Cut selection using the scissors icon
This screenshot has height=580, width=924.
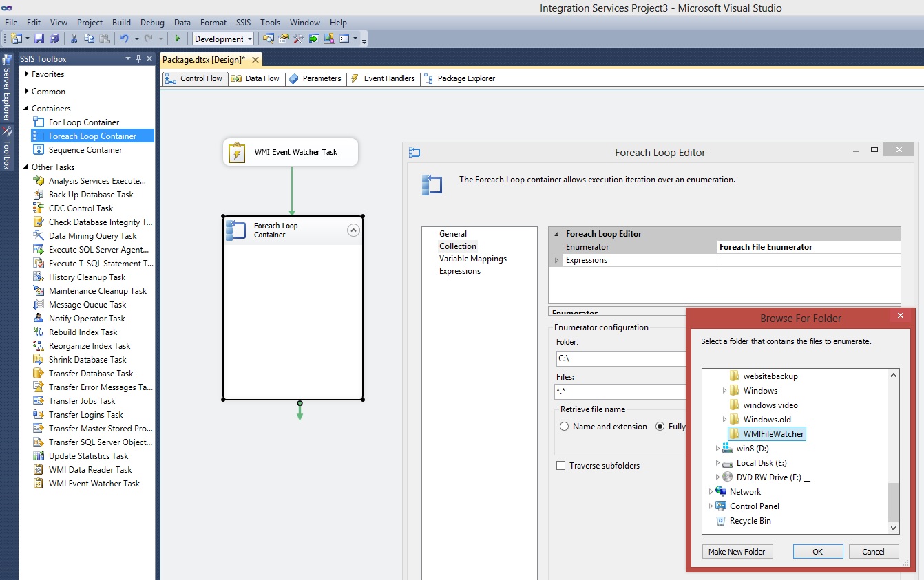pyautogui.click(x=74, y=39)
